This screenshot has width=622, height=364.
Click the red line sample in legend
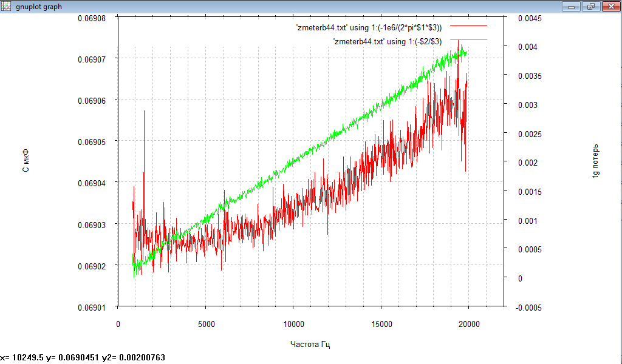pyautogui.click(x=468, y=25)
